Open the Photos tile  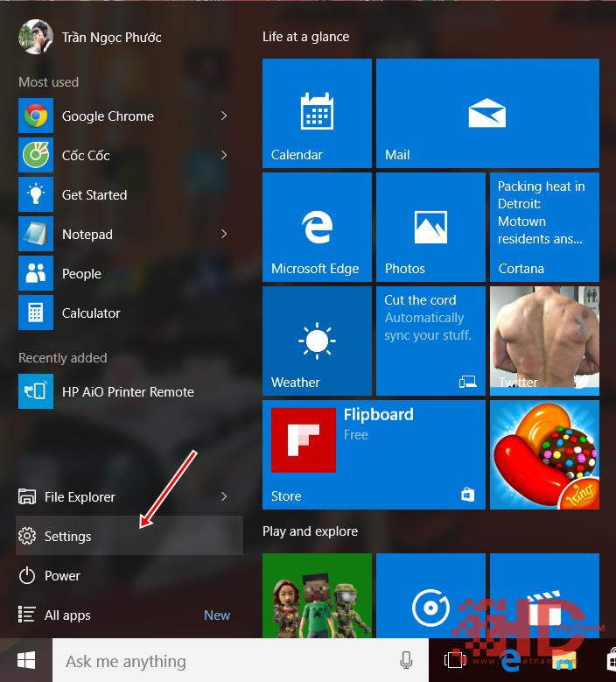(x=430, y=227)
